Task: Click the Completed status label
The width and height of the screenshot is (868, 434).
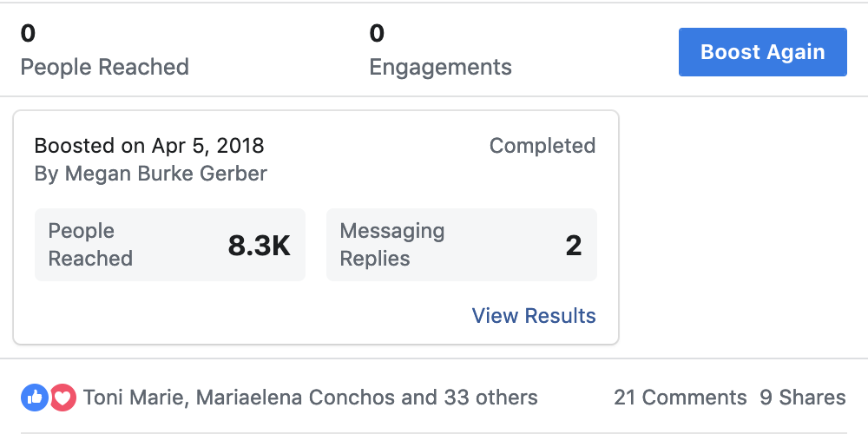Action: point(542,146)
